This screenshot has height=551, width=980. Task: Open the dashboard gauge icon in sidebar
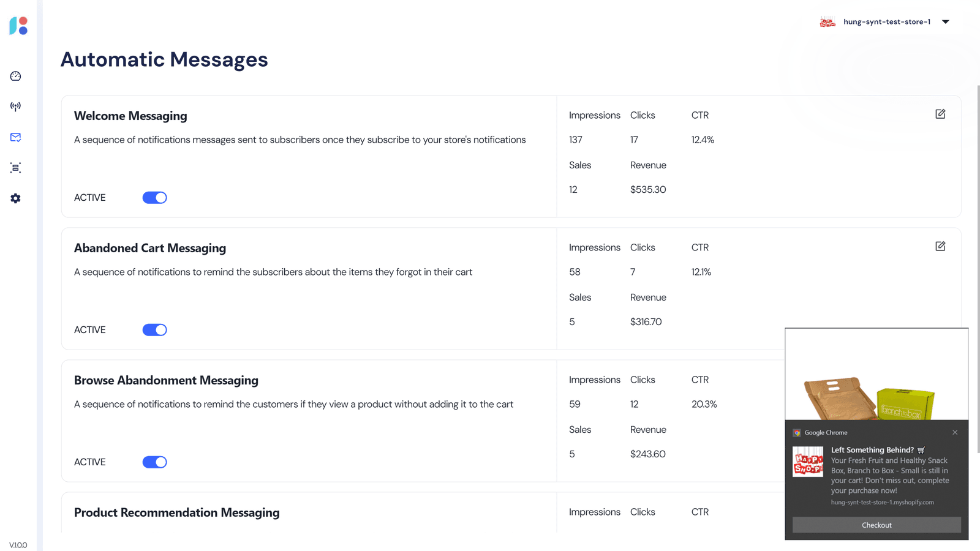click(16, 76)
